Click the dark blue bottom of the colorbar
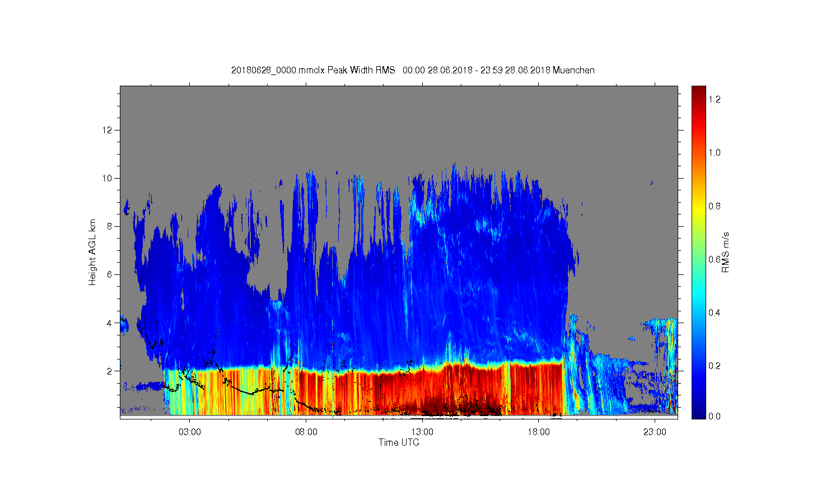 pos(698,412)
